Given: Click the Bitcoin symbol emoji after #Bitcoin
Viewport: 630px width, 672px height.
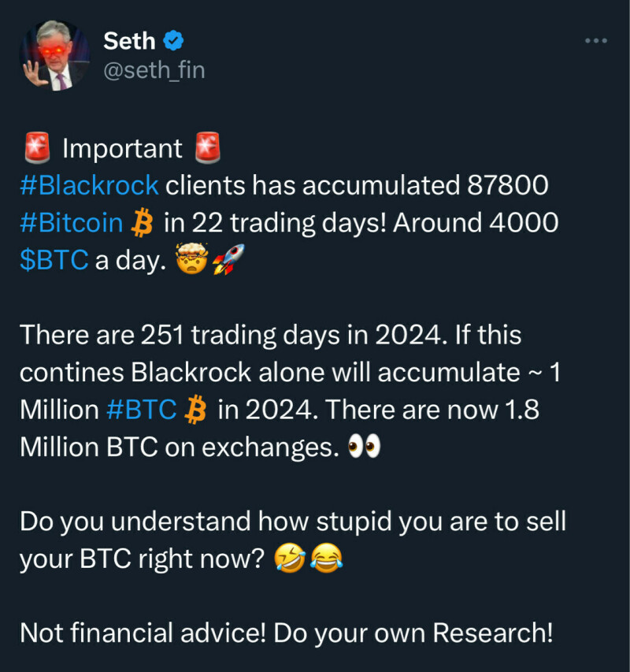Looking at the screenshot, I should (142, 224).
